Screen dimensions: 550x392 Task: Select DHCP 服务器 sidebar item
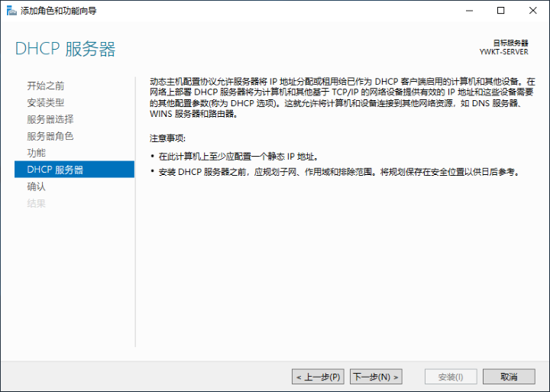point(74,170)
